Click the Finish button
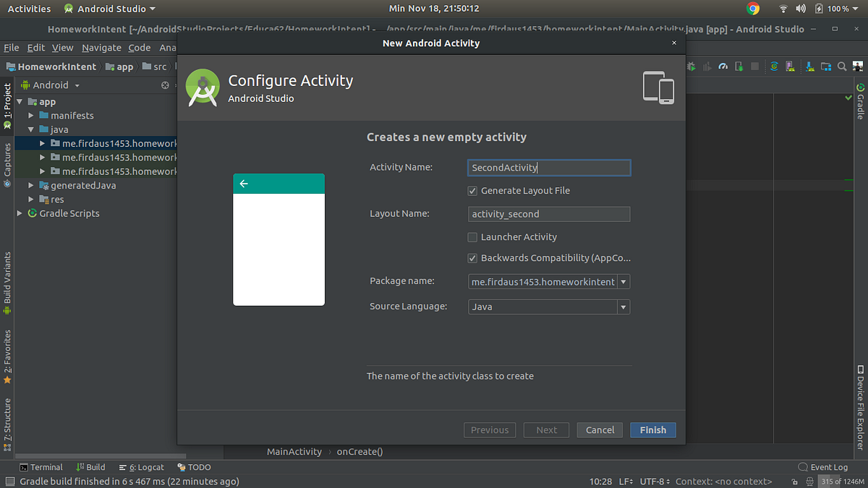Image resolution: width=868 pixels, height=488 pixels. [652, 429]
